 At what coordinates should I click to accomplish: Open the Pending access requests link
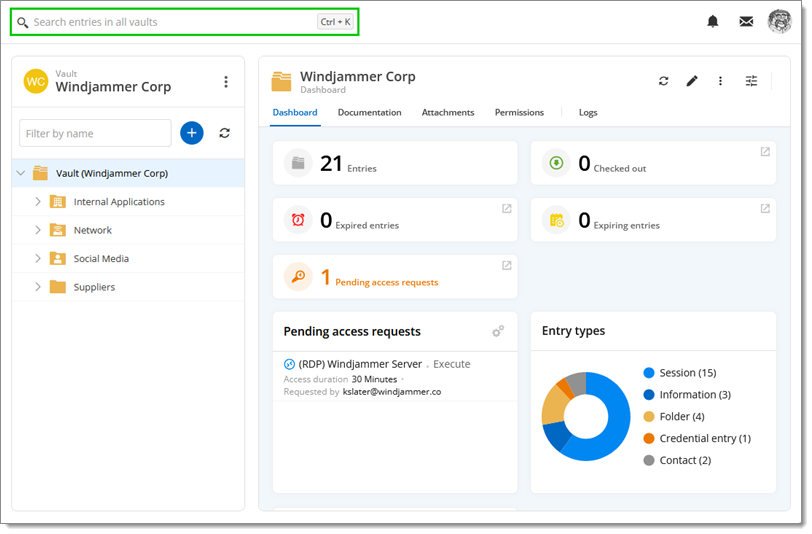pyautogui.click(x=386, y=282)
